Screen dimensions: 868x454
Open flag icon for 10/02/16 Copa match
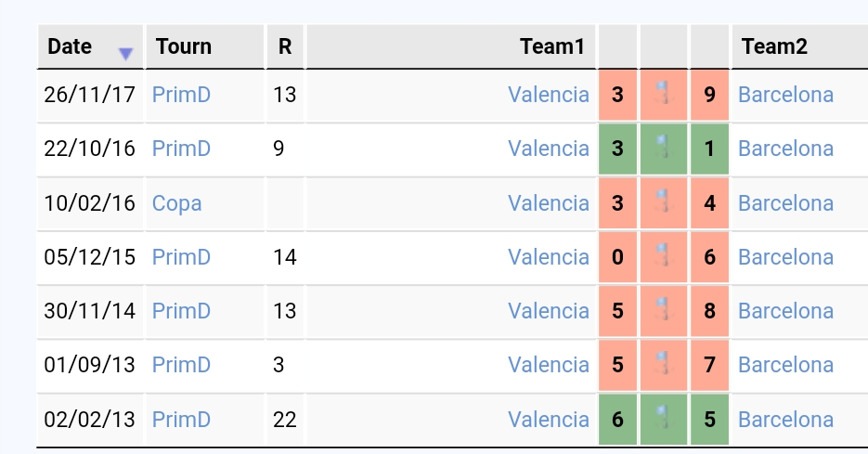[663, 201]
